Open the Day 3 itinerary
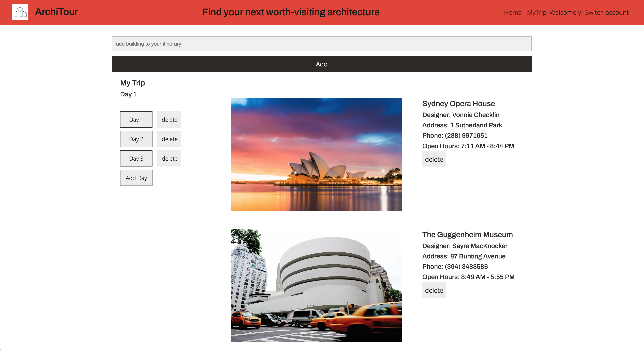644x350 pixels. coord(136,159)
